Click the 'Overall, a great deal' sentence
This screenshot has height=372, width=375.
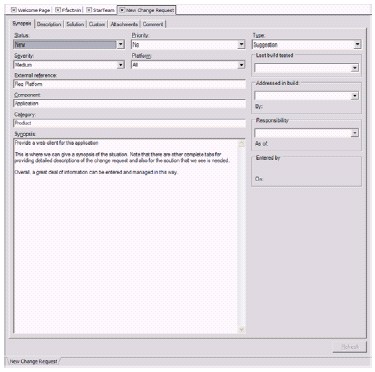pyautogui.click(x=96, y=172)
